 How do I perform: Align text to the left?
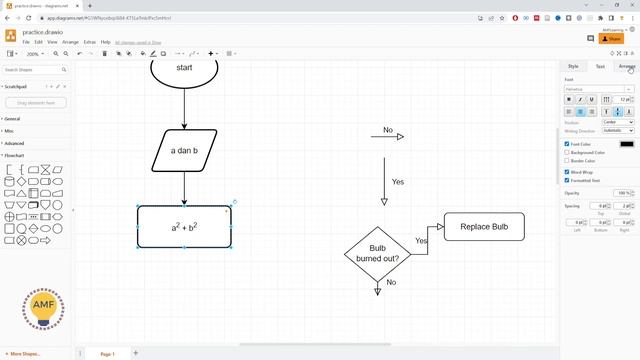569,111
